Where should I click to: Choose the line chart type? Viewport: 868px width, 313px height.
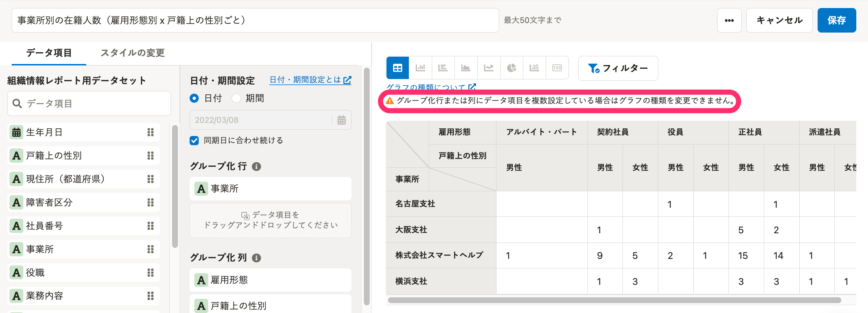489,68
